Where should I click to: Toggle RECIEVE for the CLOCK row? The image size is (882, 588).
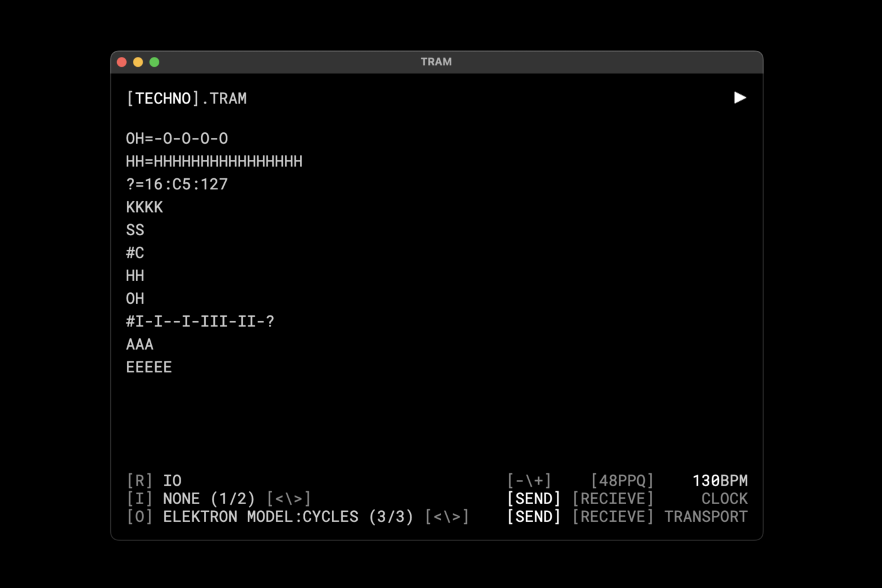(612, 499)
